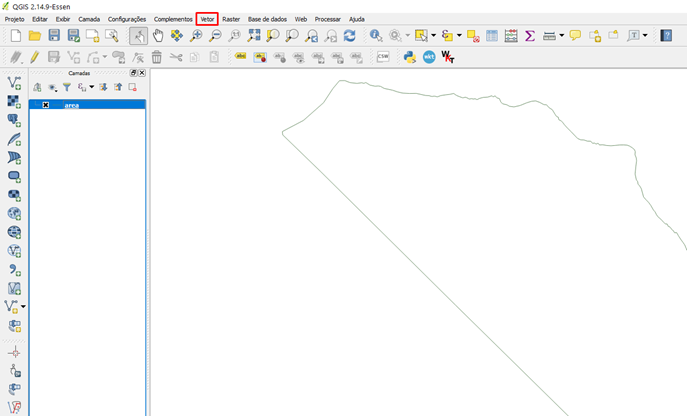The width and height of the screenshot is (687, 416).
Task: Open a project with the yellow folder icon
Action: click(x=35, y=36)
